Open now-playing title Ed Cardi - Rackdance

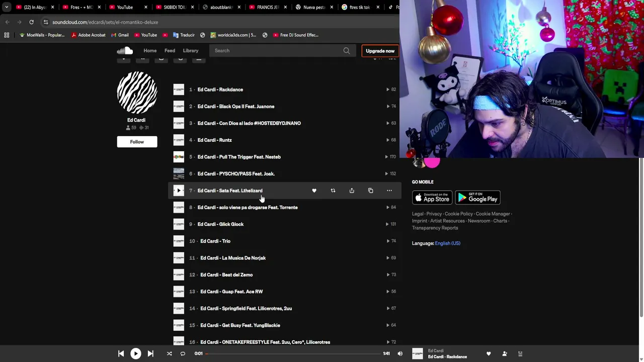pyautogui.click(x=447, y=357)
